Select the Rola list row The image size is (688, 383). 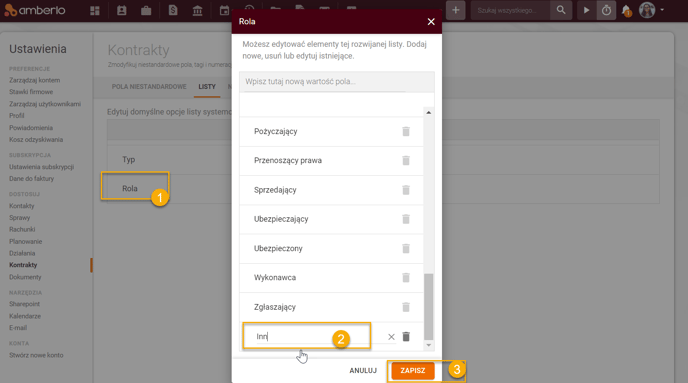(130, 189)
